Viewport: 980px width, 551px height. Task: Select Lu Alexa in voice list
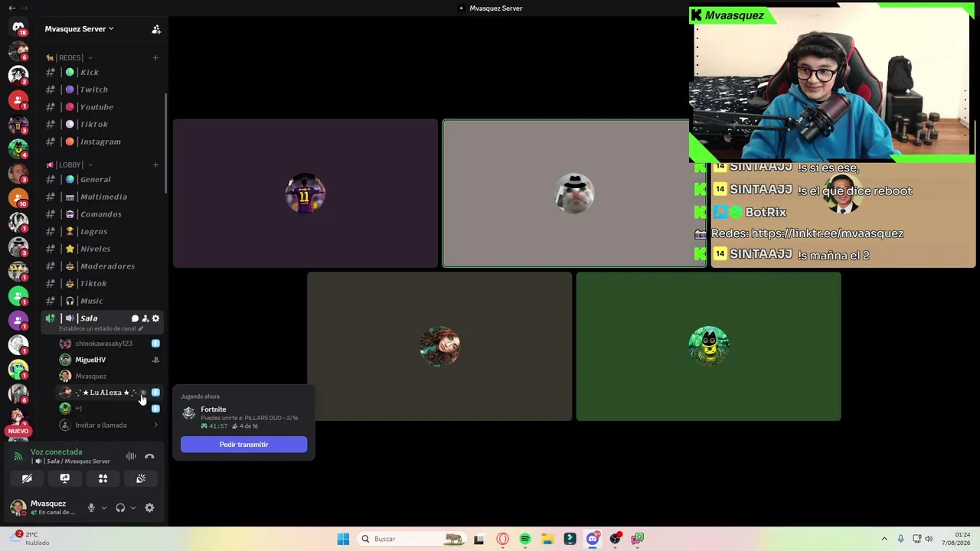point(110,393)
